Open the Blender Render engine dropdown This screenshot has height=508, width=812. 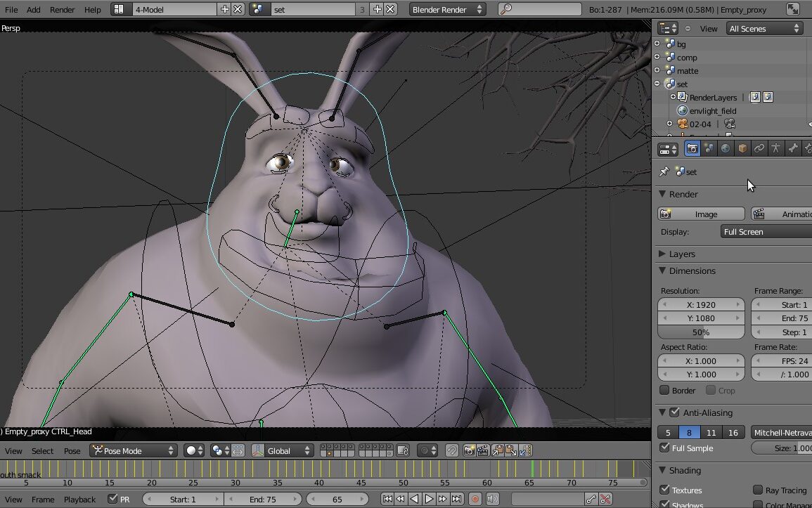pos(447,9)
